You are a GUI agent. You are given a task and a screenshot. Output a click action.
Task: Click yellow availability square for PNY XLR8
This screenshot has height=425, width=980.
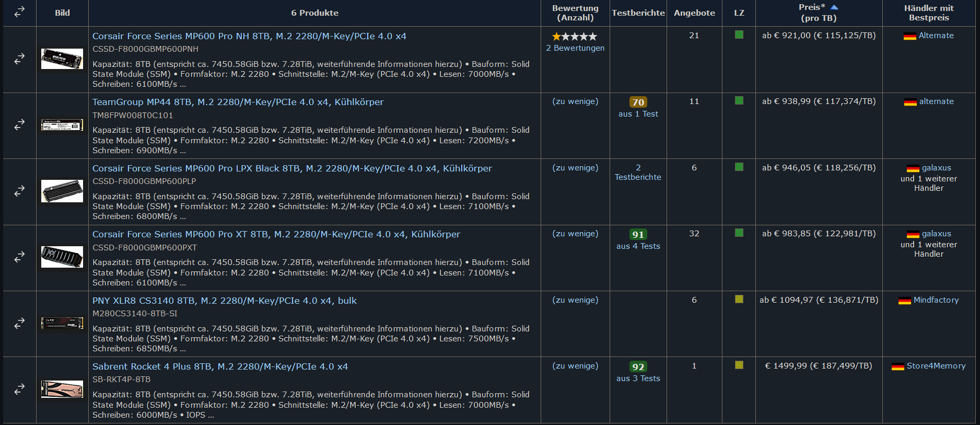[x=739, y=299]
